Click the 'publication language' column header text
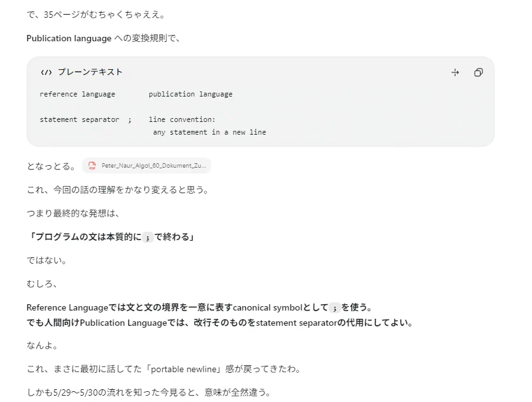Viewport: 532px width, 402px height. (x=191, y=94)
